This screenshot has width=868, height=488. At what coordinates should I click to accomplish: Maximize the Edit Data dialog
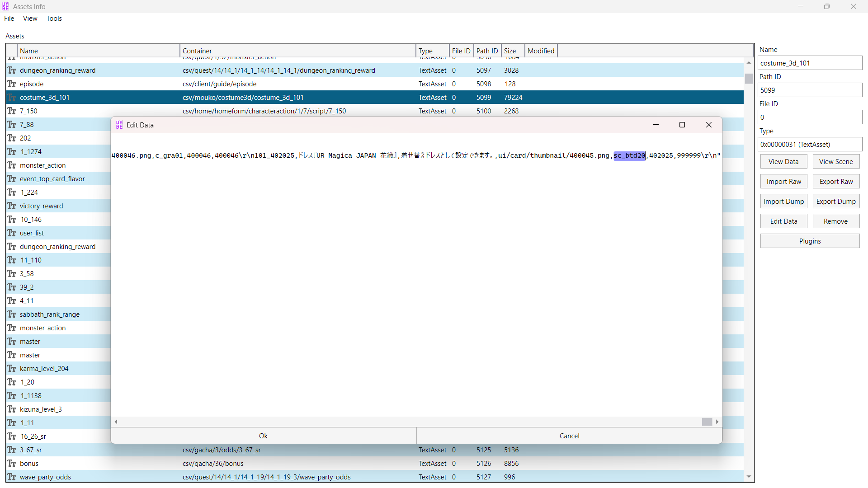click(x=682, y=125)
